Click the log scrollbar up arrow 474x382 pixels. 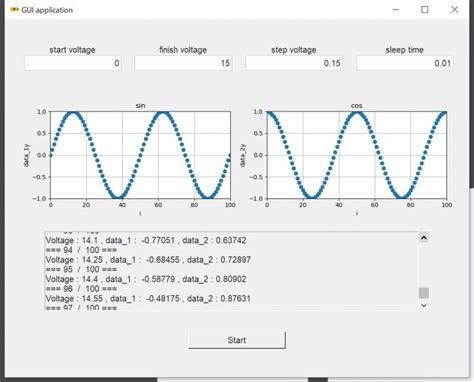point(424,238)
